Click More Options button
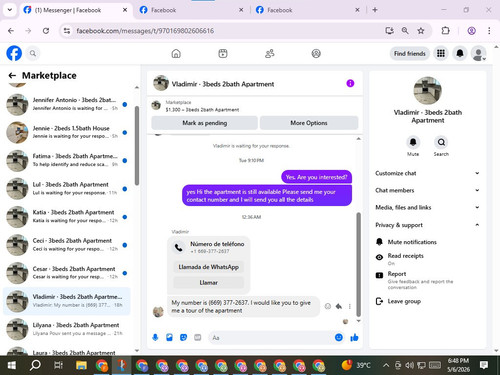The height and width of the screenshot is (375, 500). pos(309,123)
